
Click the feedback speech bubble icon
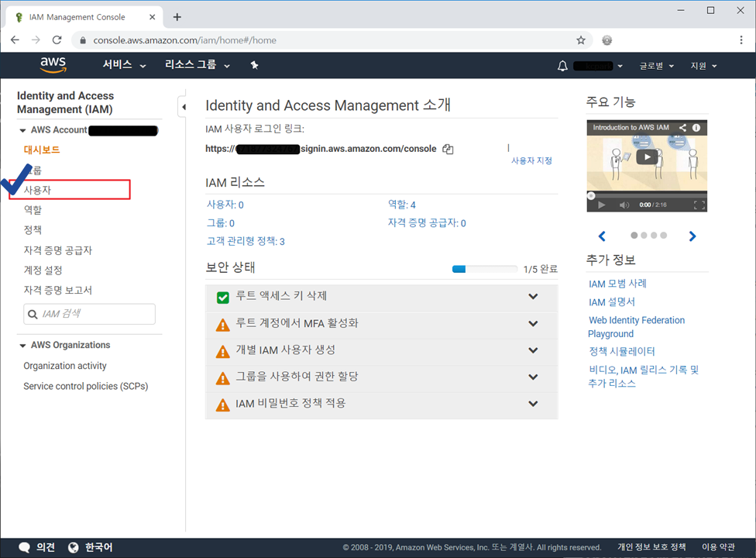[x=24, y=547]
